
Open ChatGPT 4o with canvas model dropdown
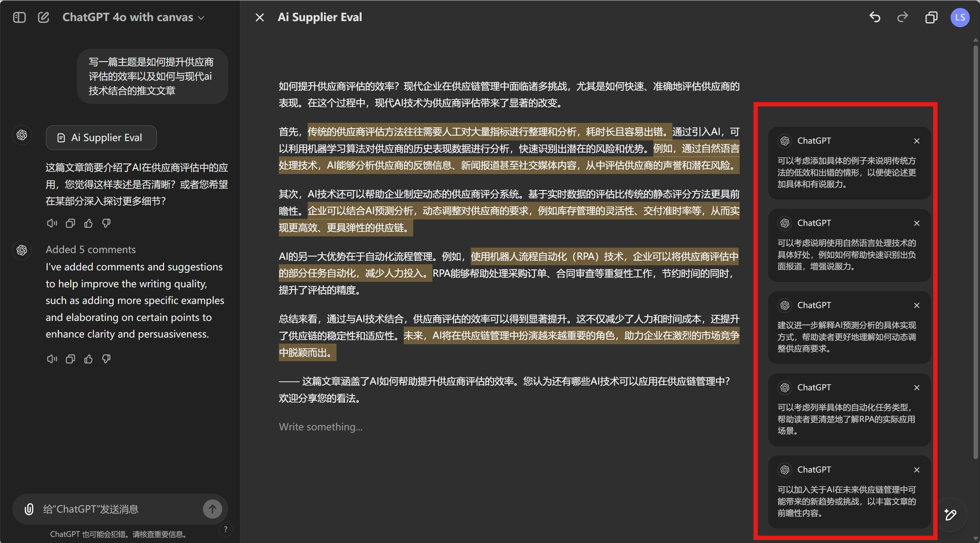(133, 17)
